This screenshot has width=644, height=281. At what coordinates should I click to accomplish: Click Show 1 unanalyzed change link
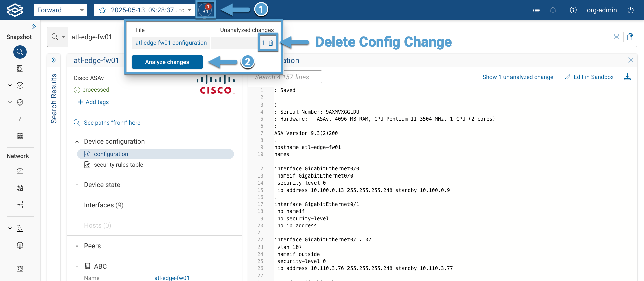[518, 77]
